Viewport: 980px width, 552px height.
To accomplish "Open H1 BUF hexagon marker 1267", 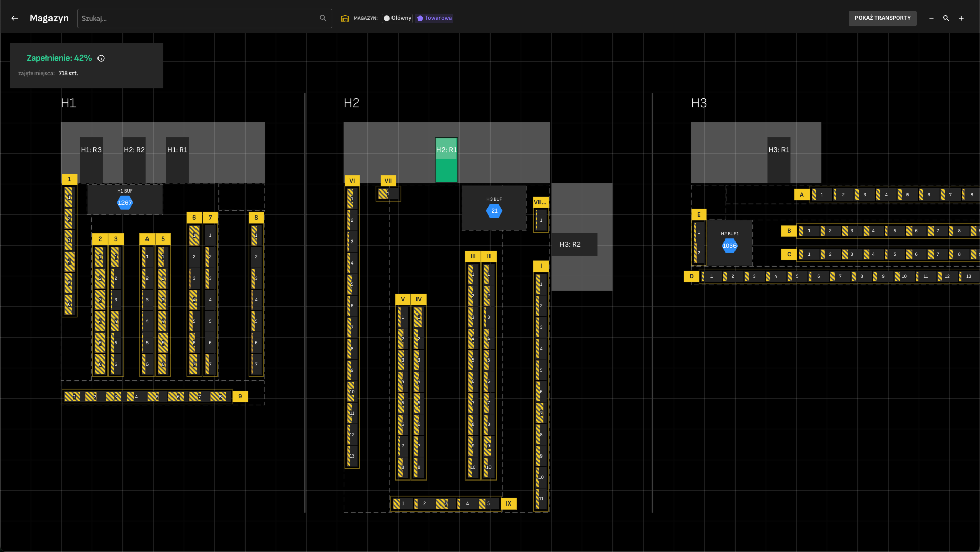I will pos(125,203).
